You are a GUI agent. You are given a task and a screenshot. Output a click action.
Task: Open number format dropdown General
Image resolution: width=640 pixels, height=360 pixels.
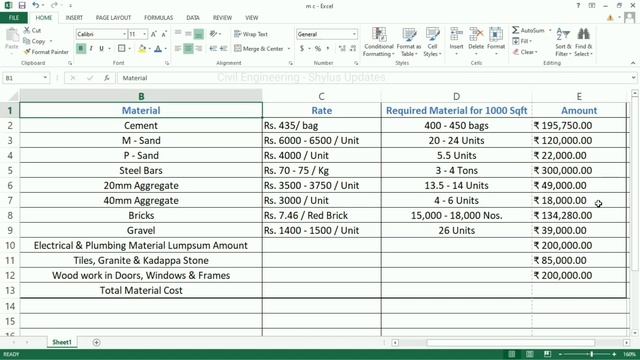point(354,34)
